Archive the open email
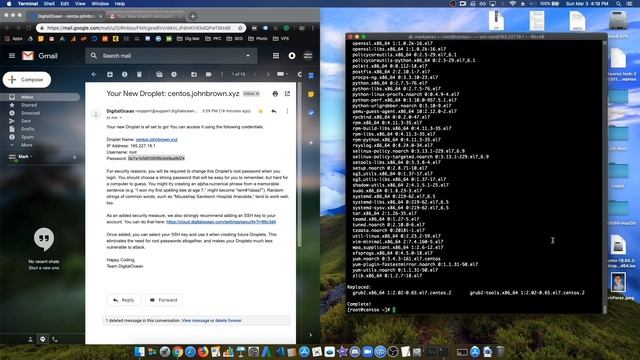Image resolution: width=640 pixels, height=360 pixels. (x=110, y=74)
